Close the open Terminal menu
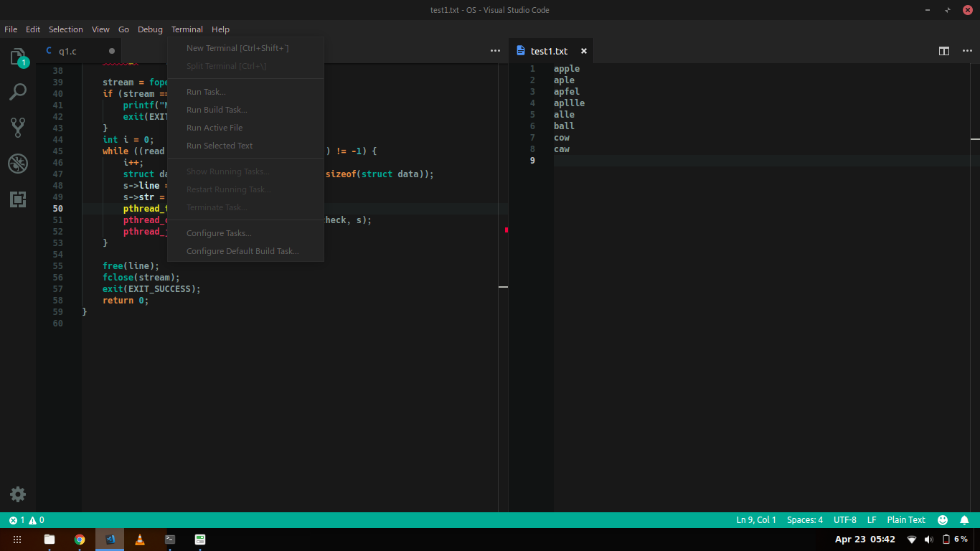The image size is (980, 551). [x=187, y=29]
